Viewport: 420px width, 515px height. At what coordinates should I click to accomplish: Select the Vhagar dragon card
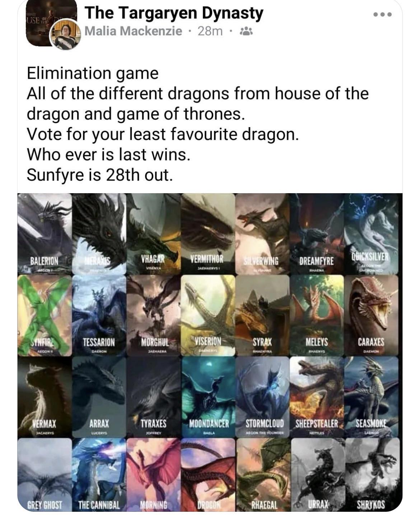click(x=154, y=234)
